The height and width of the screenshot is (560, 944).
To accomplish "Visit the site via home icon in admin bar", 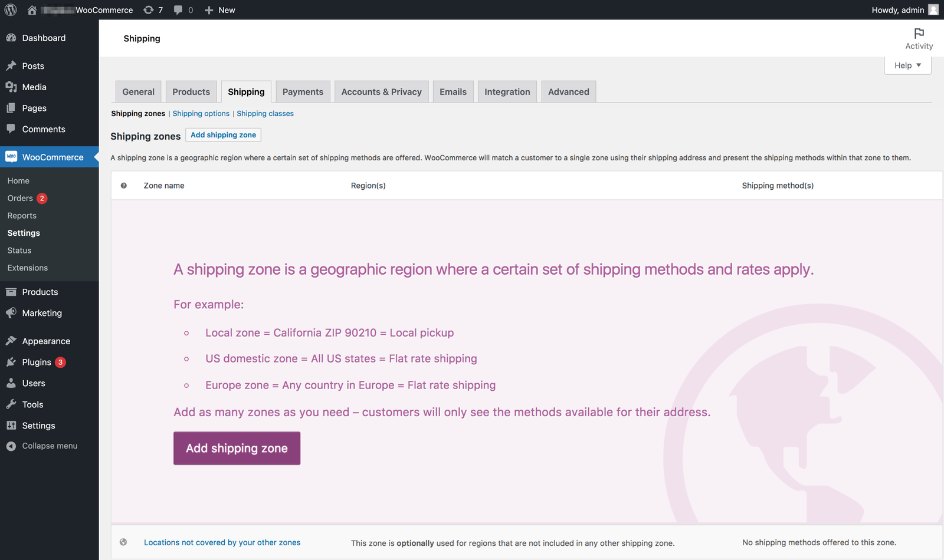I will 32,9.
